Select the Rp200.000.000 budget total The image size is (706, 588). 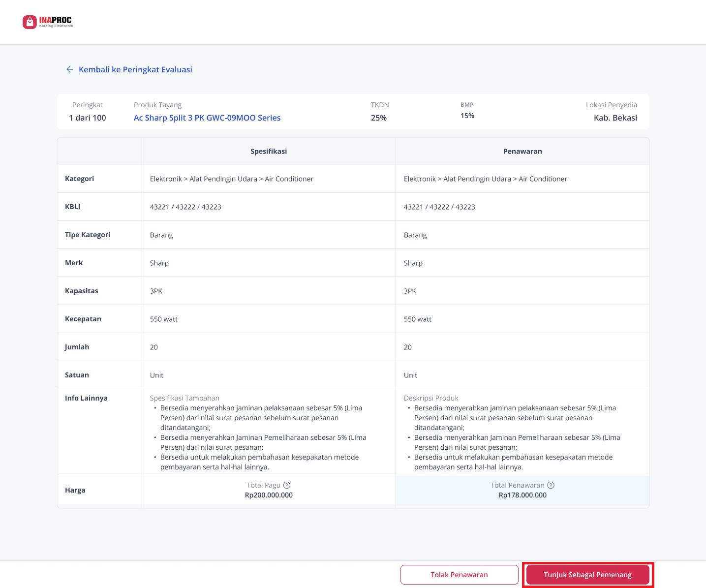(x=269, y=495)
